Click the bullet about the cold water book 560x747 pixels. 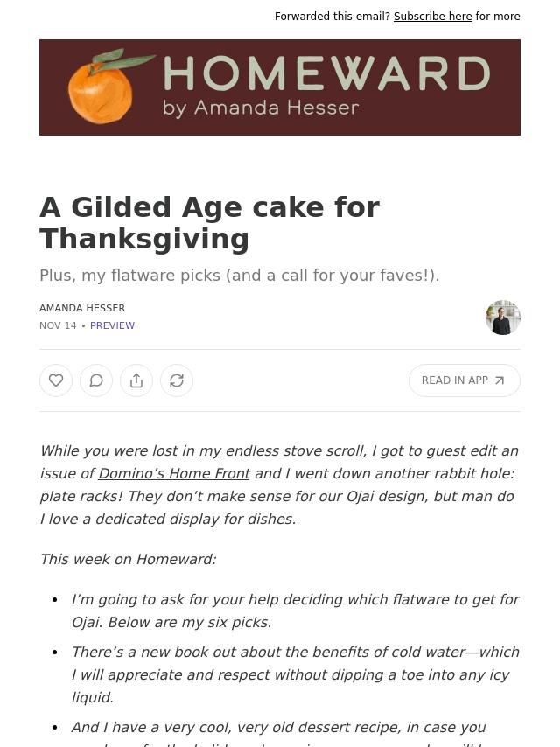(x=295, y=674)
